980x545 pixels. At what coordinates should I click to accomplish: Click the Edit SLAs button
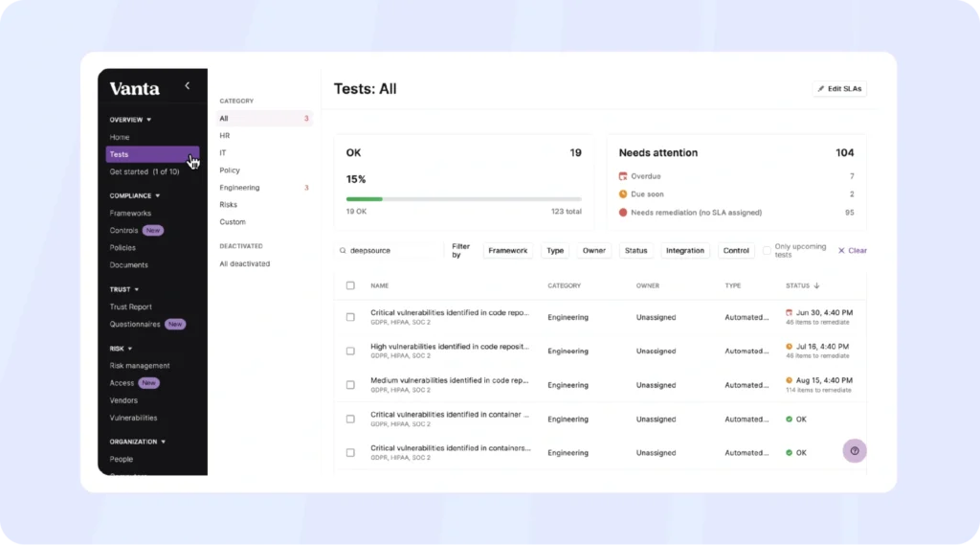tap(840, 89)
